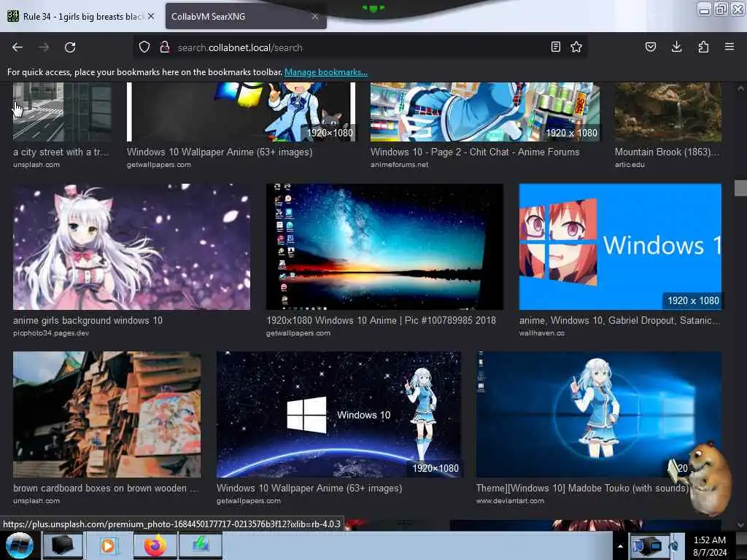Open the Manage bookmarks link
The image size is (747, 560).
point(326,72)
